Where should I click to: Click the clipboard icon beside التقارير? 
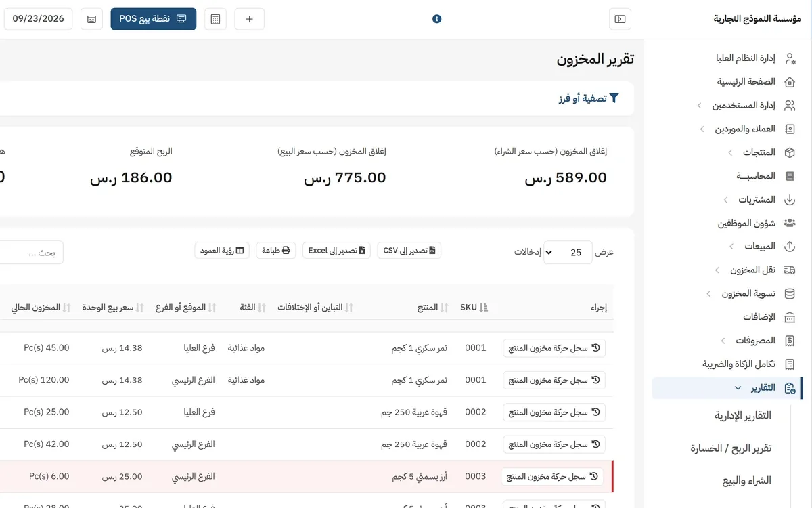point(789,388)
